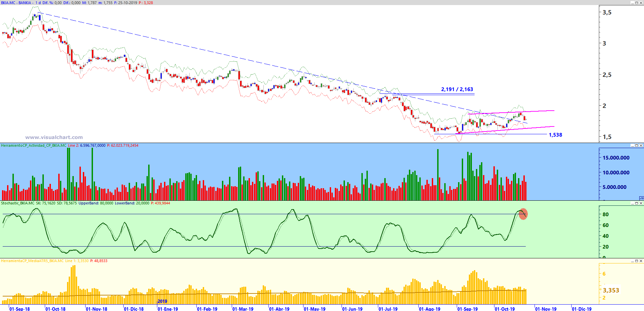The image size is (644, 311).
Task: Click the "01-Jul-19" date label
Action: 388,309
